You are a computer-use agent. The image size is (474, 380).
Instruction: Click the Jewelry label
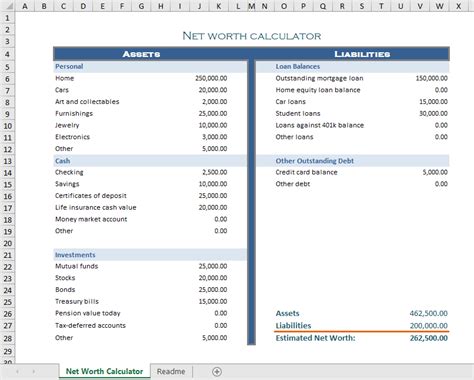click(x=67, y=125)
